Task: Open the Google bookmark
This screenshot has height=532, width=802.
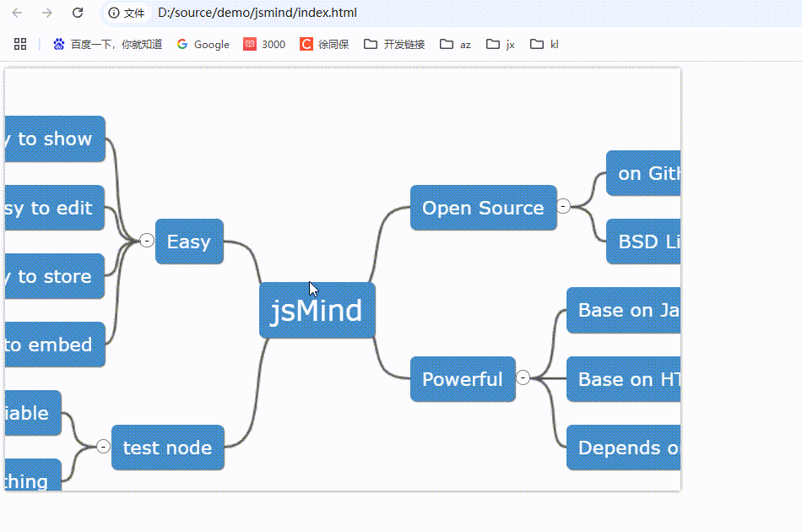Action: click(x=203, y=45)
